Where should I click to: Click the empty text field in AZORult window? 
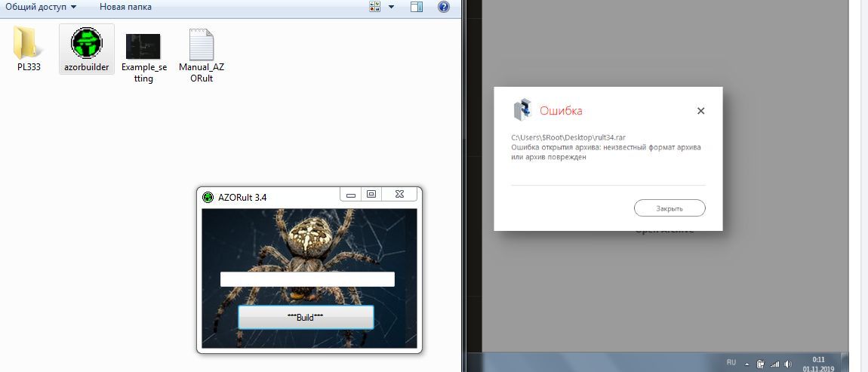pos(307,279)
